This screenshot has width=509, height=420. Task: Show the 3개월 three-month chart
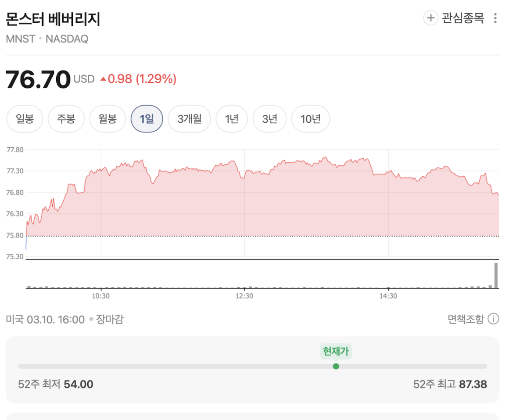click(189, 119)
